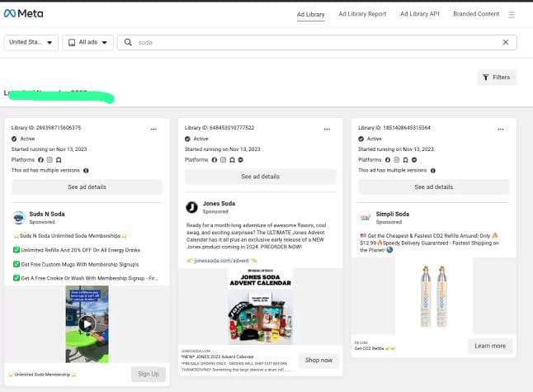
Task: See ad details for Jones Soda
Action: click(261, 177)
